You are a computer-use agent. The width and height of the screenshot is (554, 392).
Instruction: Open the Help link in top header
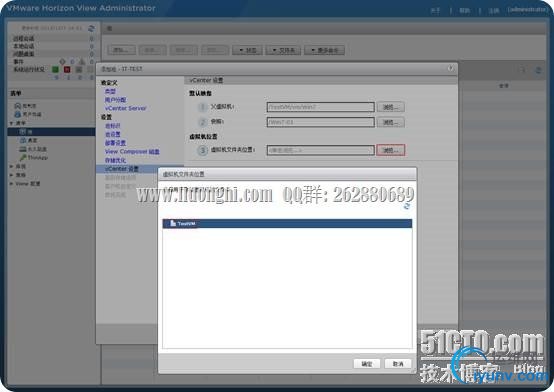[465, 11]
